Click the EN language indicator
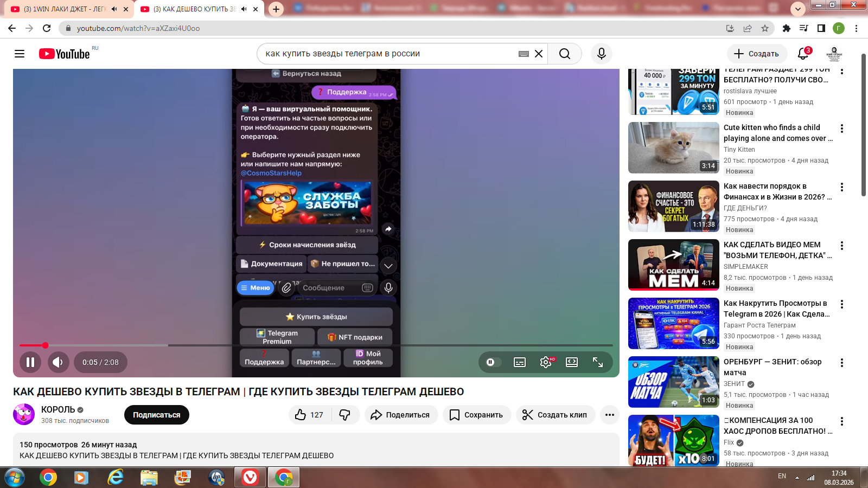 coord(782,476)
